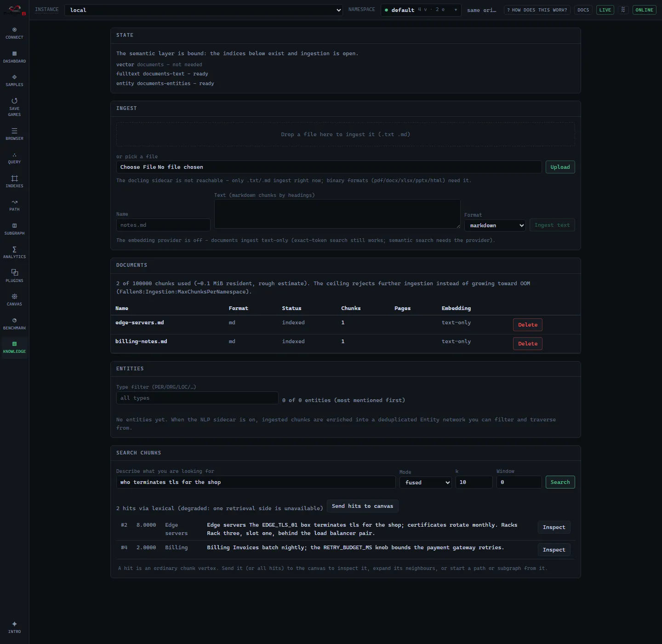The width and height of the screenshot is (662, 644).
Task: Open the Canvas sidebar page
Action: pyautogui.click(x=14, y=300)
